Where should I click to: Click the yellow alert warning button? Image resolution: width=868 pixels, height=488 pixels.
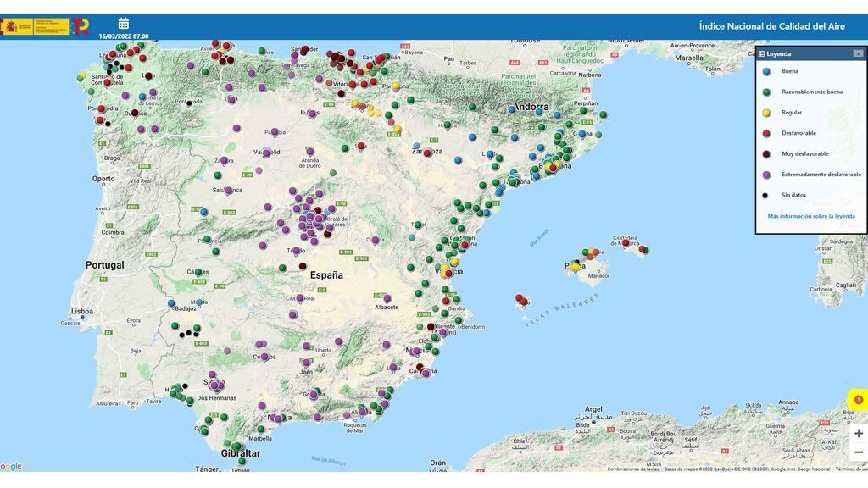tap(858, 400)
